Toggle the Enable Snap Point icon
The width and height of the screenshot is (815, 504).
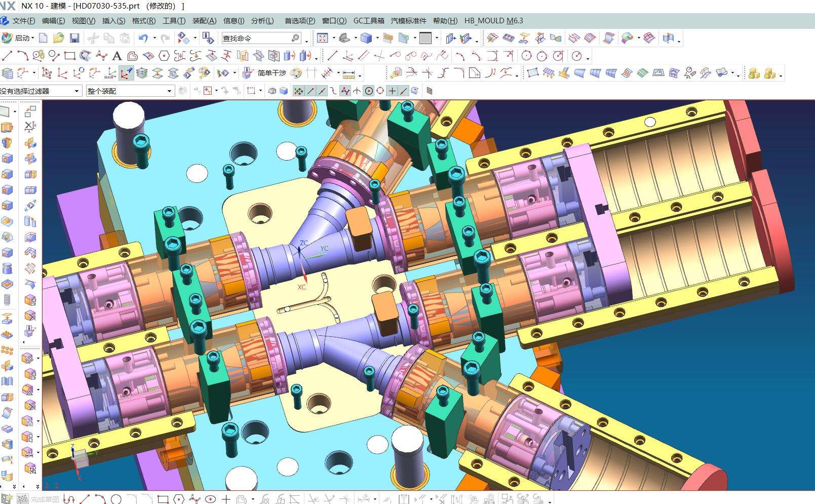pyautogui.click(x=298, y=91)
